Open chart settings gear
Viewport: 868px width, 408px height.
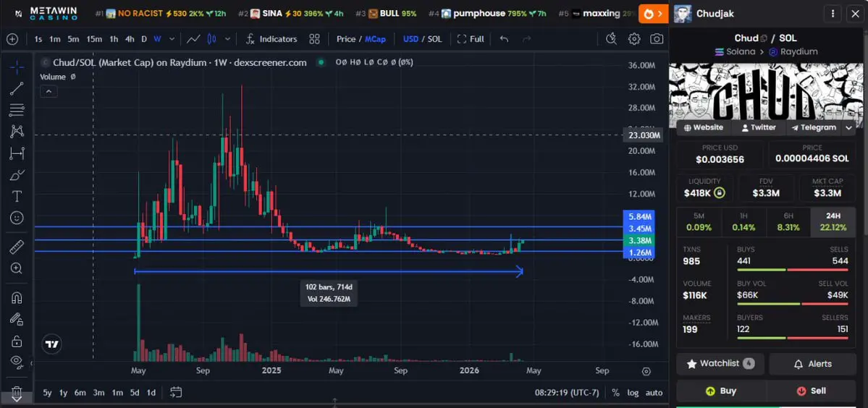pyautogui.click(x=634, y=39)
